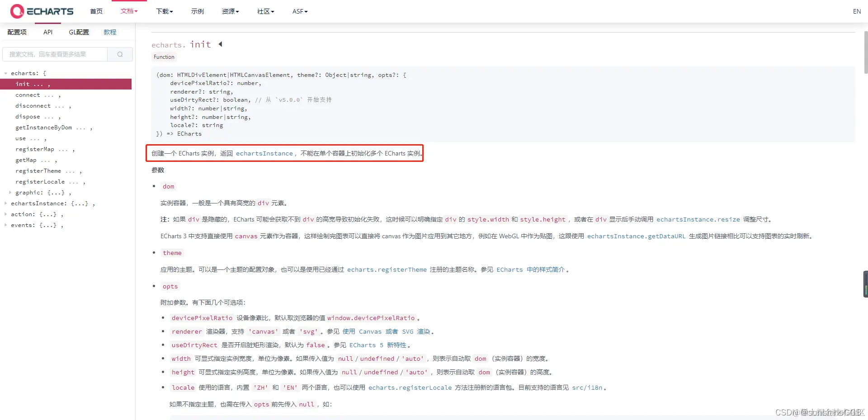Screen dimensions: 868x420
Task: Collapse the echarts root tree node
Action: (x=5, y=73)
